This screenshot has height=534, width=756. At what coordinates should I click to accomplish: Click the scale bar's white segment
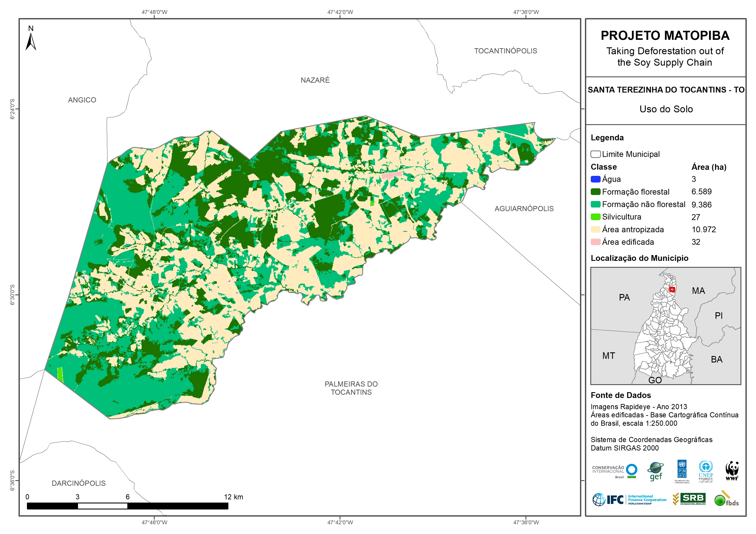pos(102,506)
